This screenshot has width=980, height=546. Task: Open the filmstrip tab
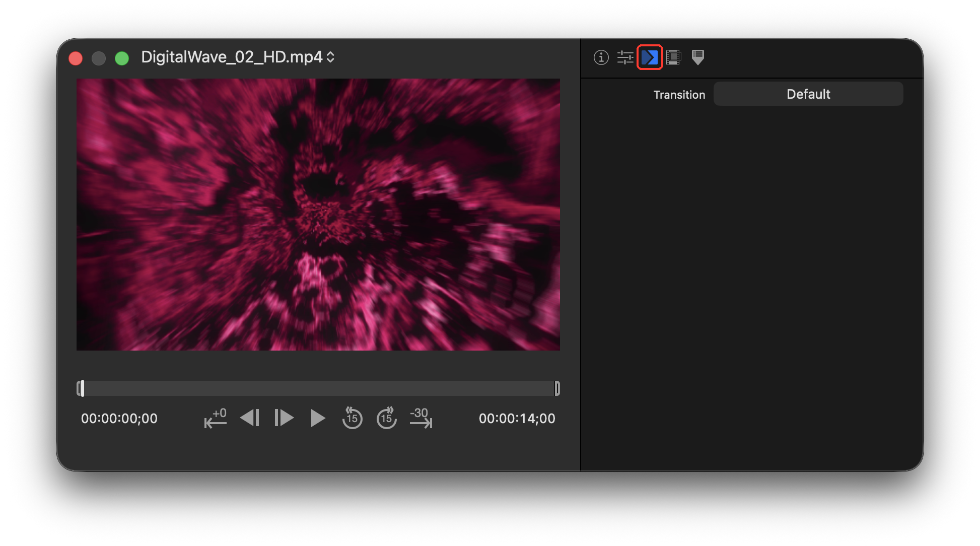tap(673, 57)
